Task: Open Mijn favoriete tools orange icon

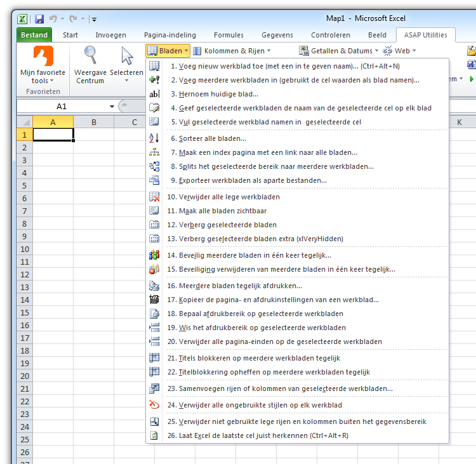Action: pyautogui.click(x=43, y=56)
